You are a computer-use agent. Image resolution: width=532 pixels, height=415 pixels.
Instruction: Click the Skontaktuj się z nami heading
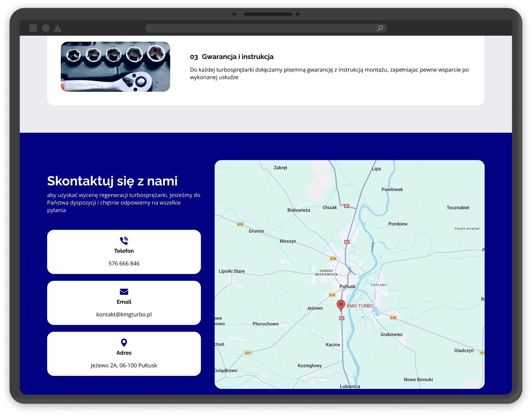pyautogui.click(x=112, y=181)
